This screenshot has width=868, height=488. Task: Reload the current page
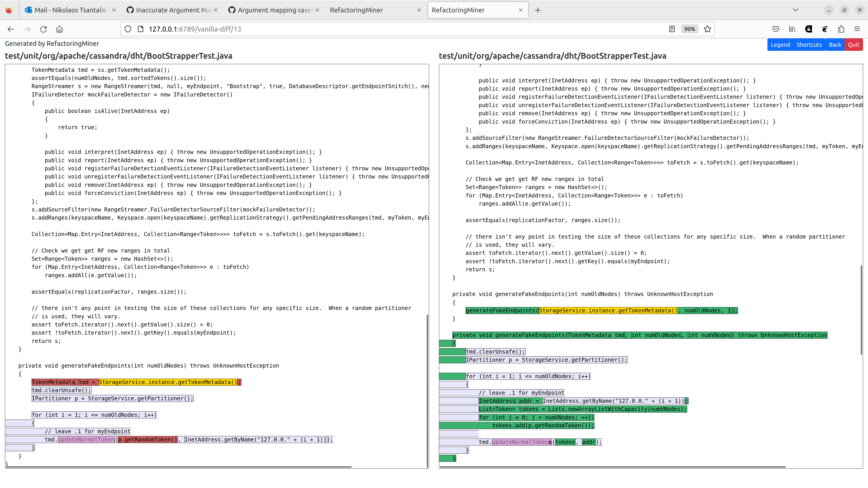(43, 29)
